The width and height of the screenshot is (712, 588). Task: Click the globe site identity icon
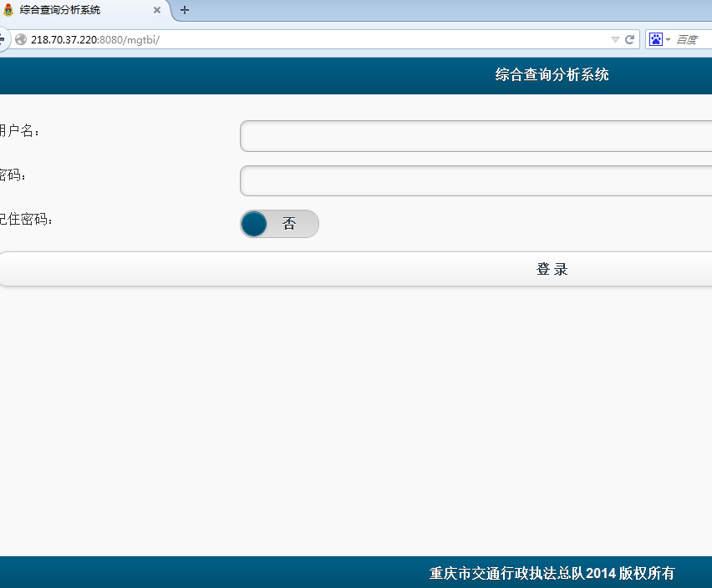click(x=21, y=39)
